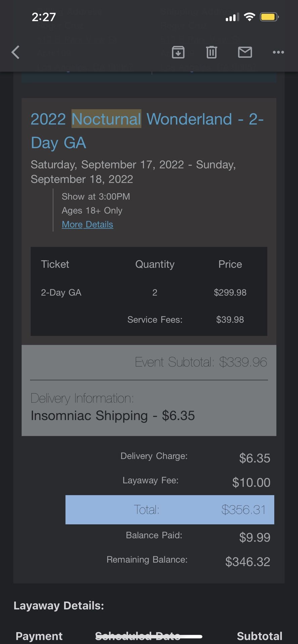298x644 pixels.
Task: Mark email unread with envelope icon
Action: 245,52
